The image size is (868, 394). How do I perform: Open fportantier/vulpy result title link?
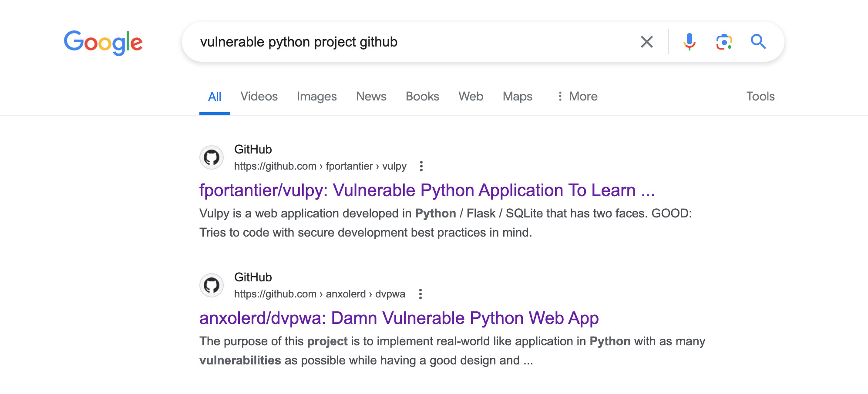coord(427,190)
